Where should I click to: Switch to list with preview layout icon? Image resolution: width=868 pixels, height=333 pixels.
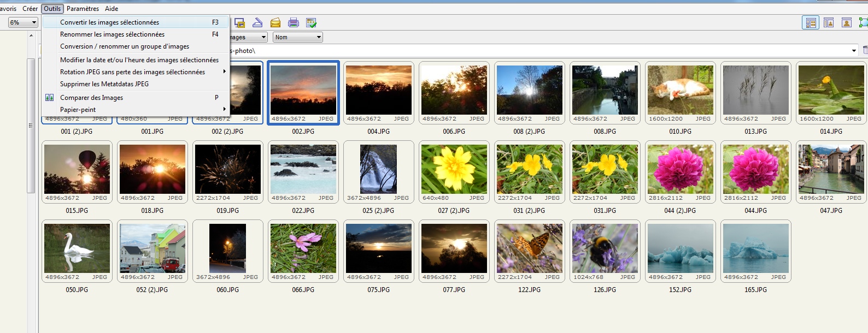(829, 23)
